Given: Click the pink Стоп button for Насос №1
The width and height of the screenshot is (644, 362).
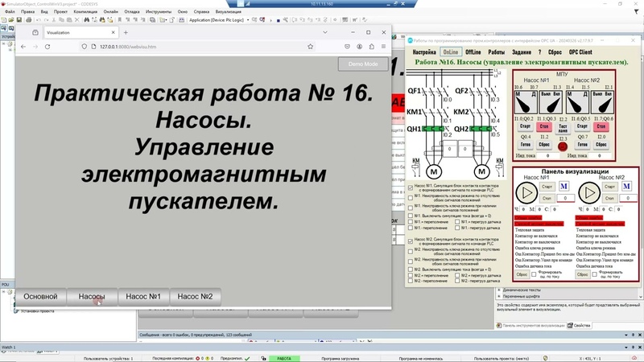Looking at the screenshot, I should pyautogui.click(x=544, y=127).
